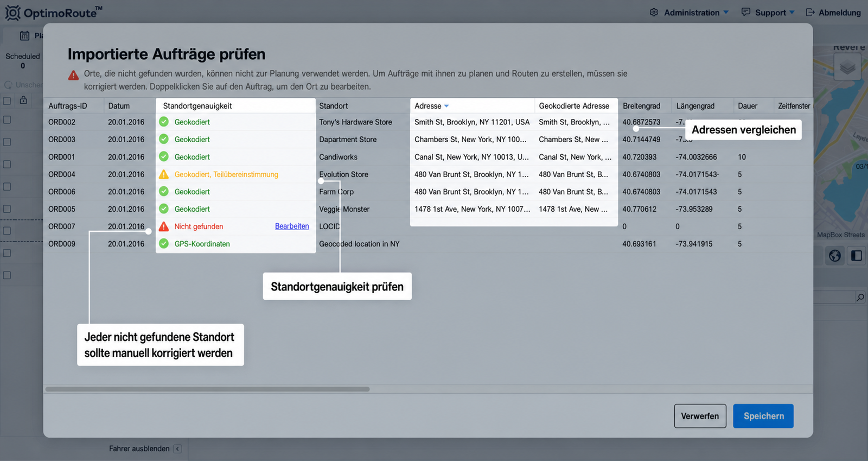Click the Administration gear icon
The height and width of the screenshot is (461, 868).
(654, 12)
